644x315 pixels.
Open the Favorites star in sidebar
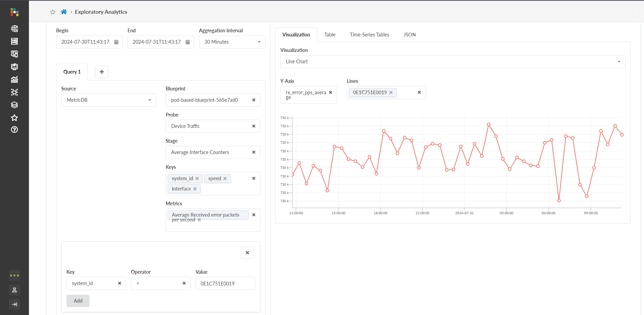pyautogui.click(x=14, y=118)
